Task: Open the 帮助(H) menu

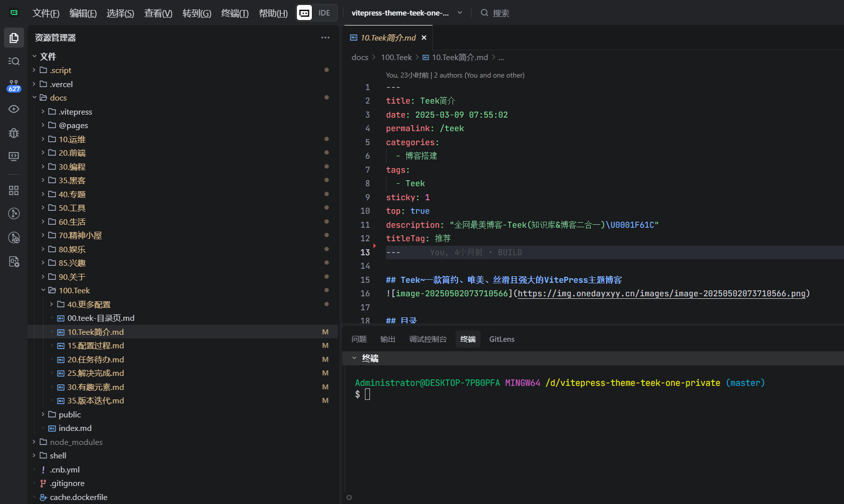Action: pyautogui.click(x=273, y=13)
